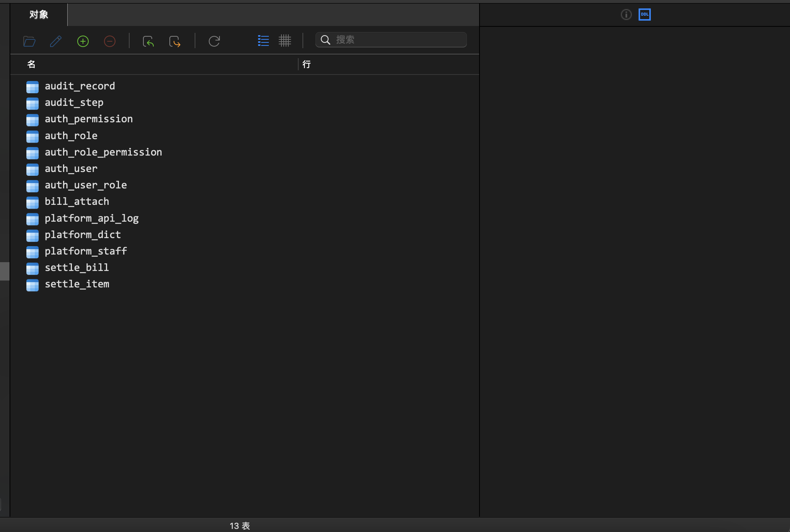Delete a table using the red minus icon
Screen dimensions: 790x532
click(110, 41)
